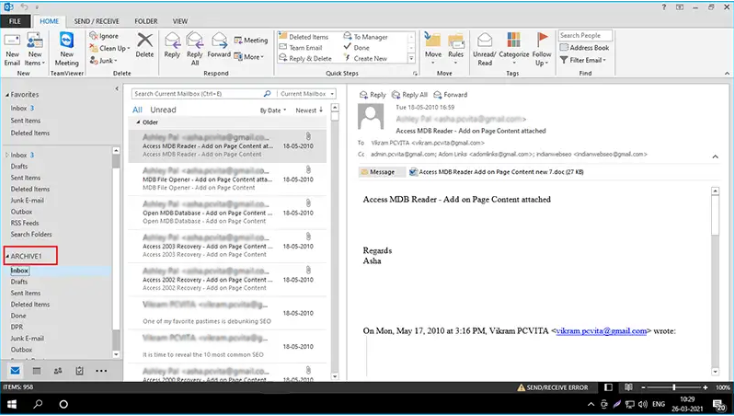Viewport: 734px width, 416px height.
Task: Collapse the ARCHIVE1 folder tree
Action: click(x=7, y=256)
